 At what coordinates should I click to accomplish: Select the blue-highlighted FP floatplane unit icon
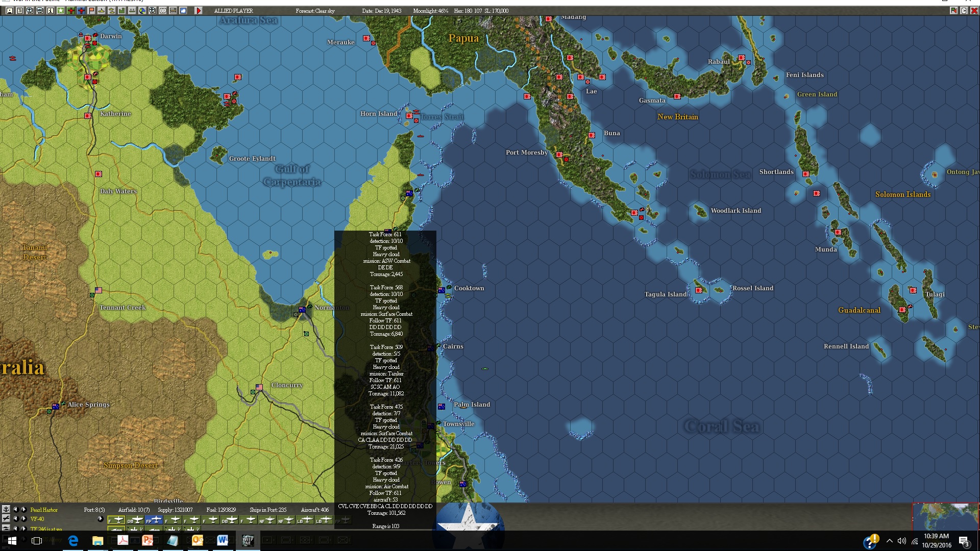click(x=154, y=520)
